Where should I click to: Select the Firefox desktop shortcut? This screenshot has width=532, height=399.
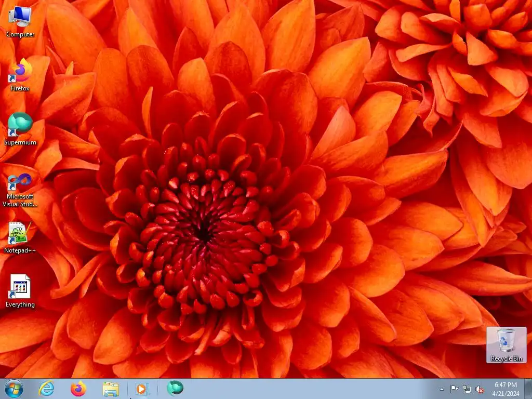tap(20, 75)
